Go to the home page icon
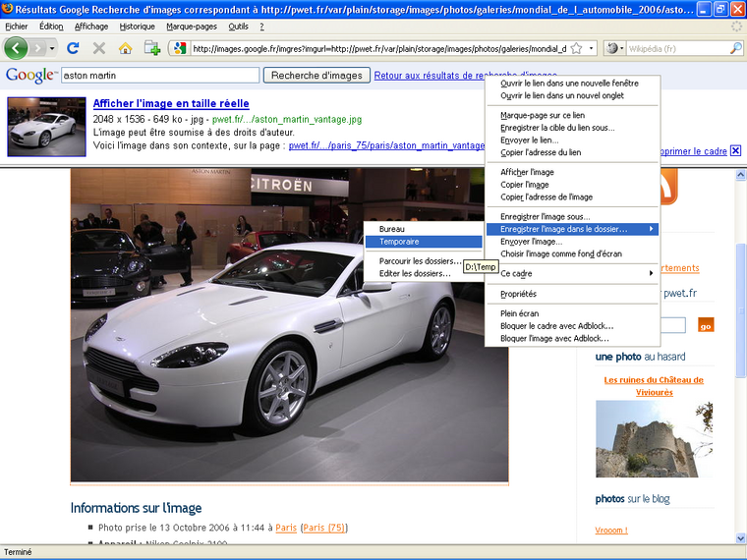 (125, 48)
